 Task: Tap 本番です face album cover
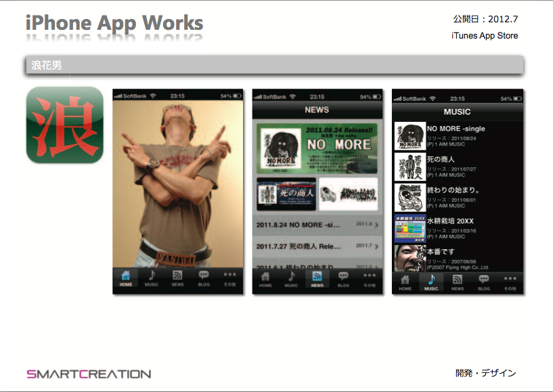[x=410, y=258]
